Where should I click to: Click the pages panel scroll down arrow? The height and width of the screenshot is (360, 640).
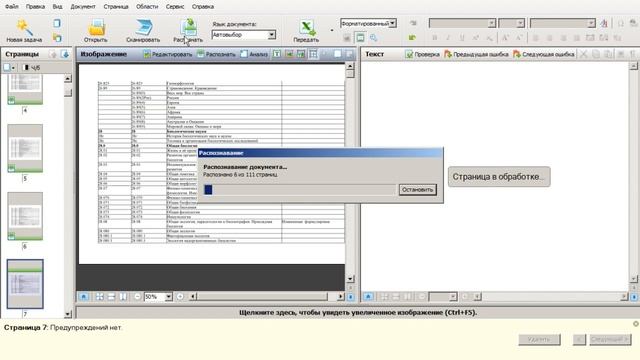tap(68, 314)
